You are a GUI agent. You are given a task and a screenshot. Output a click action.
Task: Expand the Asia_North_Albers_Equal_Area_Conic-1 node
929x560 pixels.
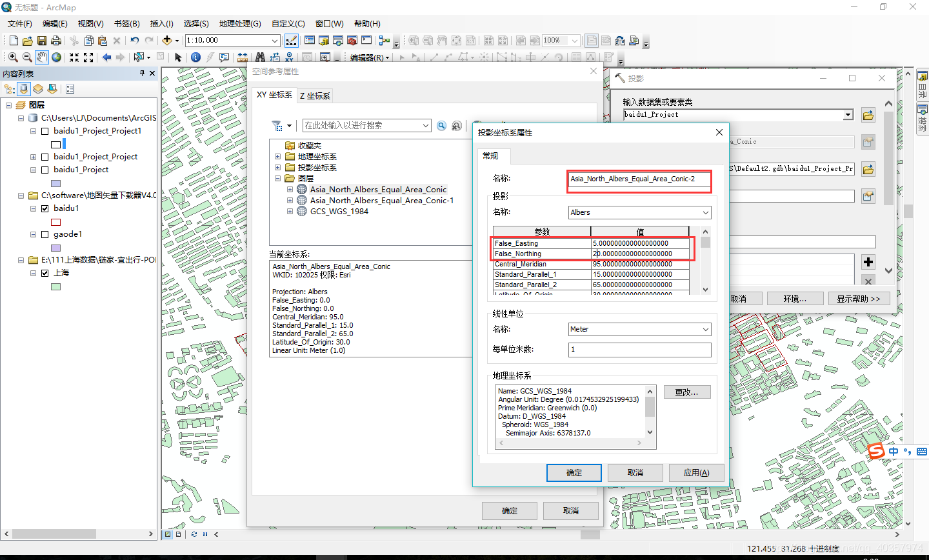click(x=290, y=201)
